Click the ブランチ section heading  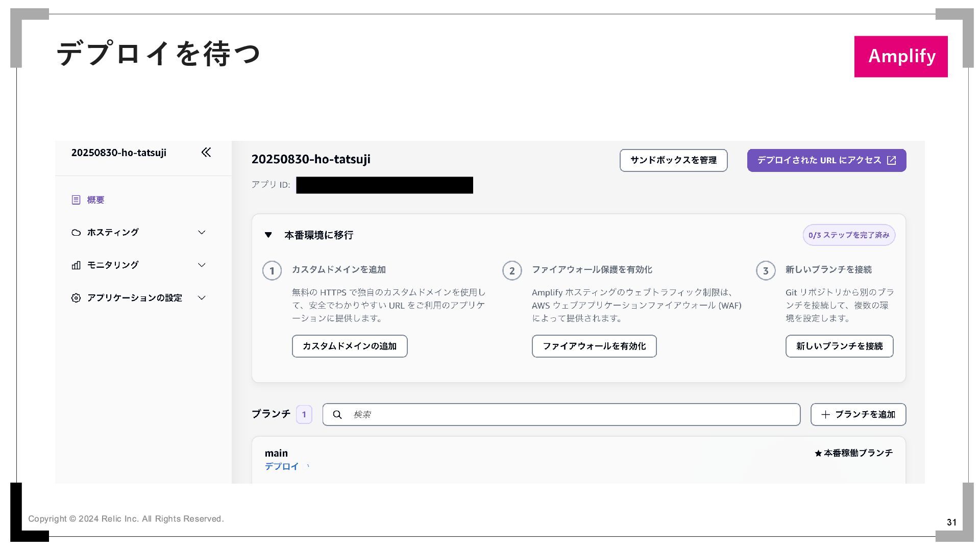pos(271,414)
